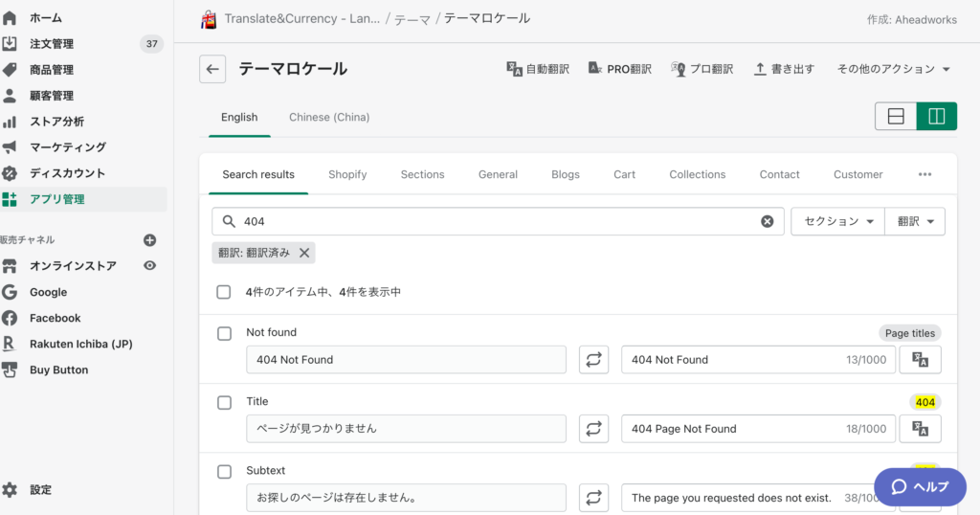Screen dimensions: 980x515
Task: Switch to the Chinese (China) language tab
Action: tap(329, 117)
